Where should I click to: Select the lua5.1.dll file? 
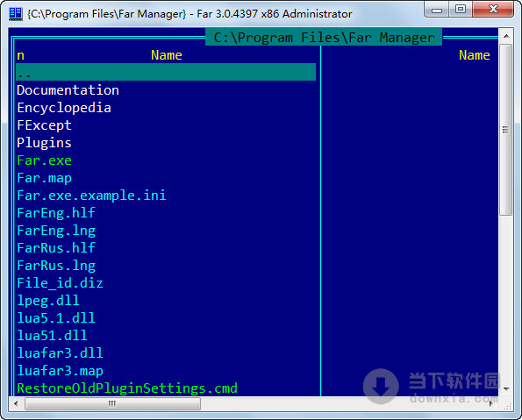click(56, 318)
